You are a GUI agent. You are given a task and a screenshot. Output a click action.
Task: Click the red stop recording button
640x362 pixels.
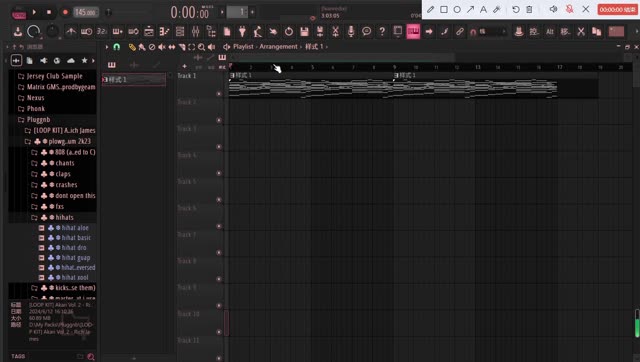(617, 9)
